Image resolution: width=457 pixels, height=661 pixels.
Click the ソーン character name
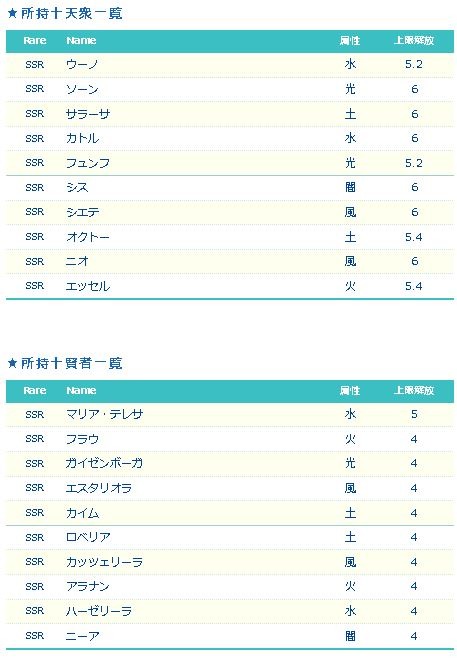tap(82, 89)
